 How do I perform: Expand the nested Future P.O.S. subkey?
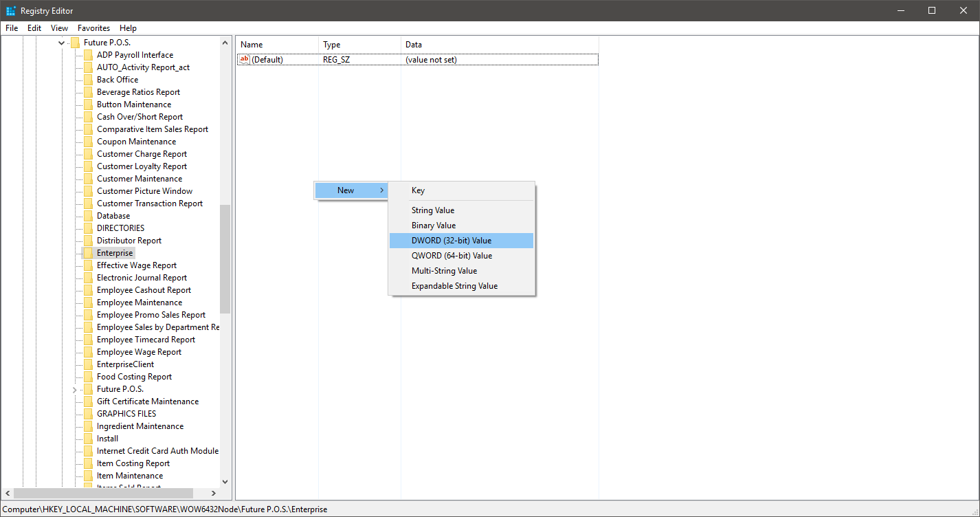[75, 389]
